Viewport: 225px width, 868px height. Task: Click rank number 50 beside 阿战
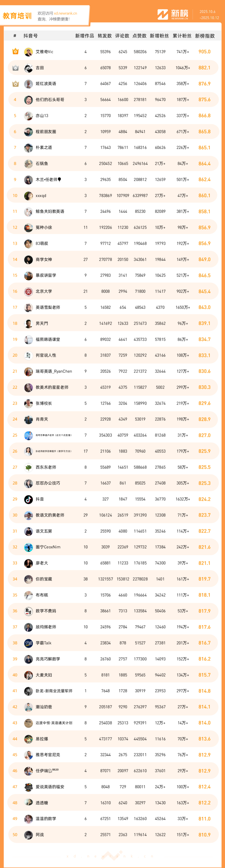(15, 835)
